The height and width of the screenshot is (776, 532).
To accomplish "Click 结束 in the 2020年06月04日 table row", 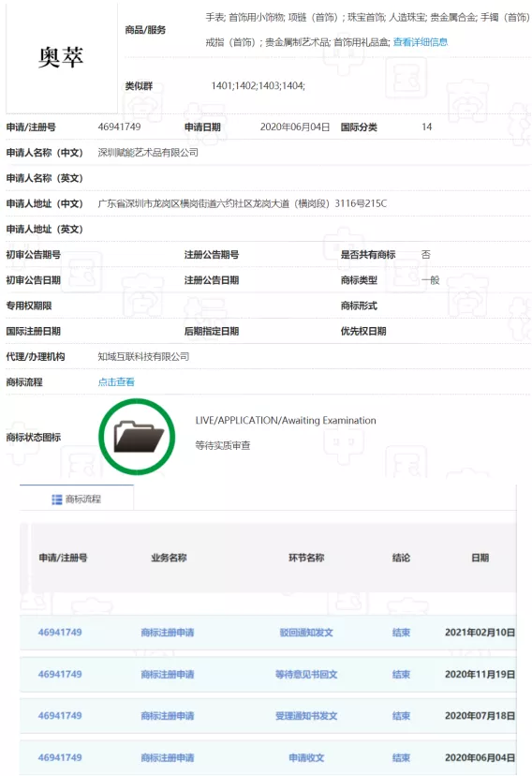I will (401, 758).
